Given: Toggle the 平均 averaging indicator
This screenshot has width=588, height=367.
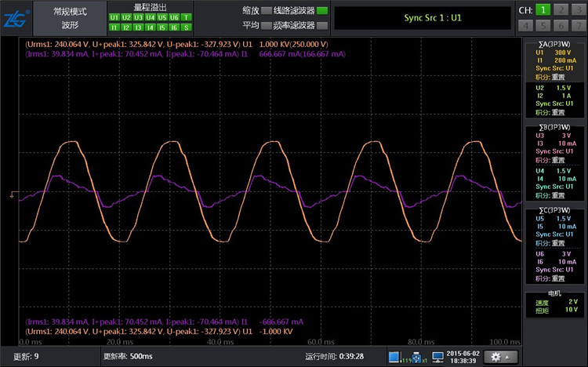Looking at the screenshot, I should [x=267, y=25].
